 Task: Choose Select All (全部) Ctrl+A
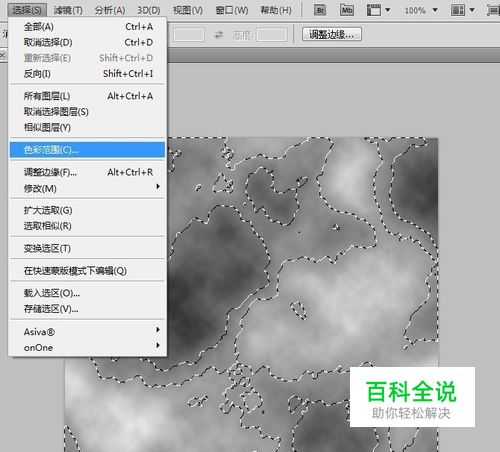coord(88,27)
